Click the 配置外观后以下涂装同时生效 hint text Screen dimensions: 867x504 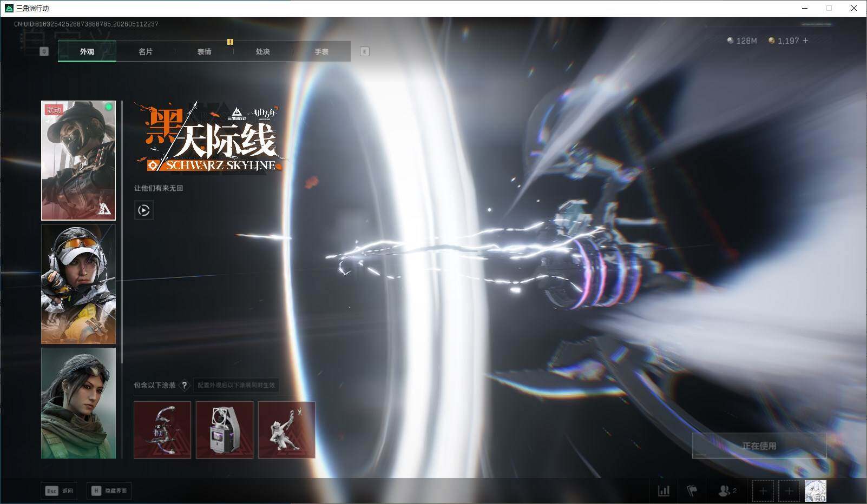(236, 385)
